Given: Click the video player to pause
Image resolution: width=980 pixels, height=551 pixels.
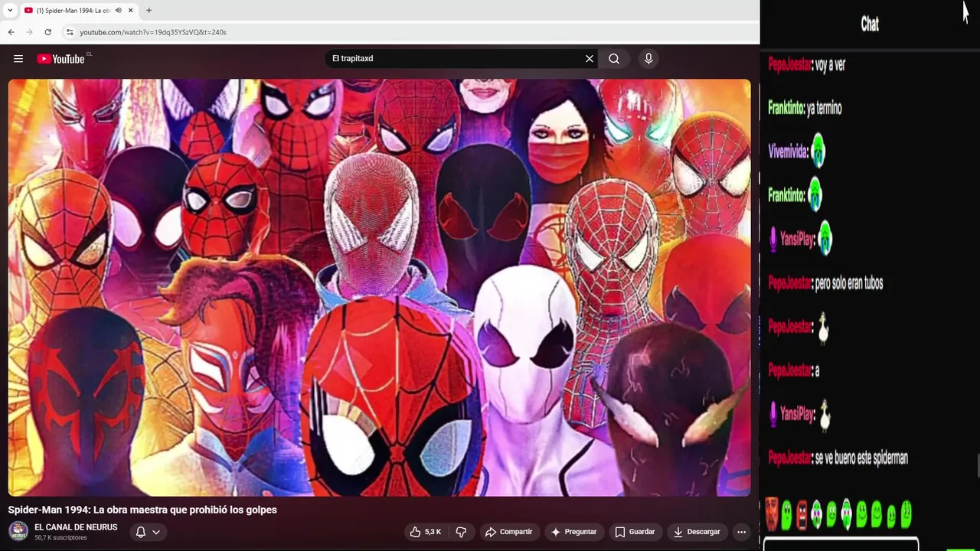Looking at the screenshot, I should [379, 287].
